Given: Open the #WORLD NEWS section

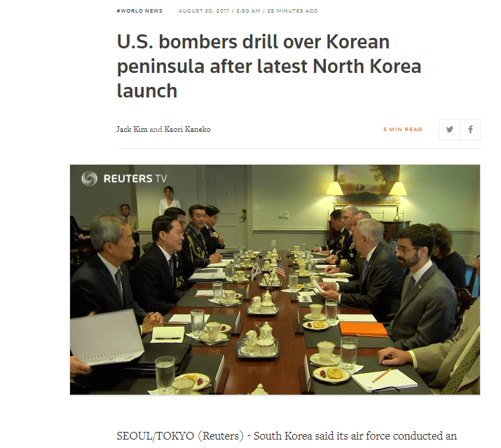Looking at the screenshot, I should coord(139,11).
